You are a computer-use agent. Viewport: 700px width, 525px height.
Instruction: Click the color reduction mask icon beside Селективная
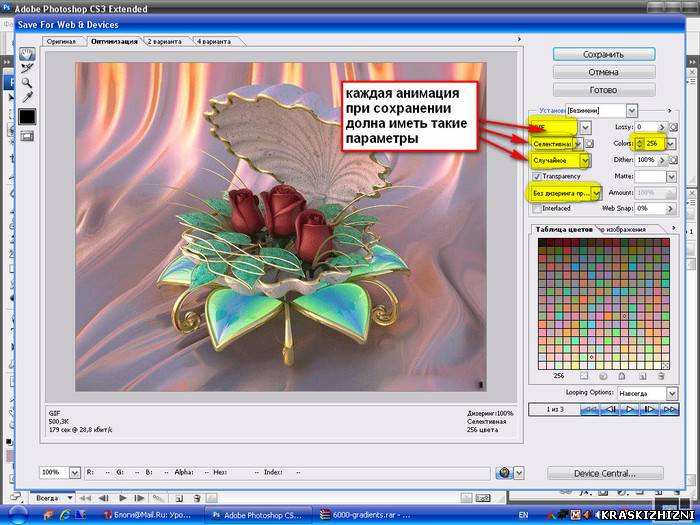click(x=589, y=144)
